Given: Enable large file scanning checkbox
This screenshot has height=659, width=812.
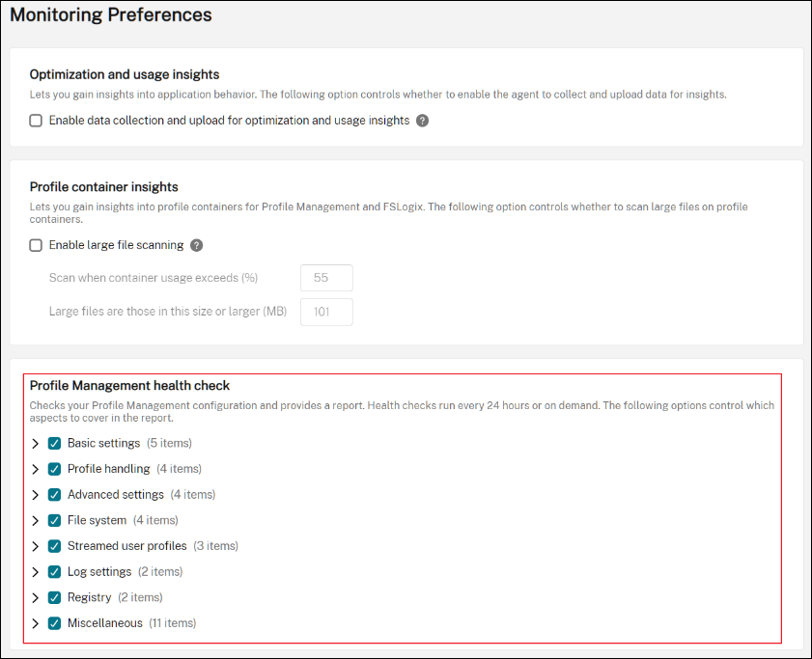Looking at the screenshot, I should point(36,245).
